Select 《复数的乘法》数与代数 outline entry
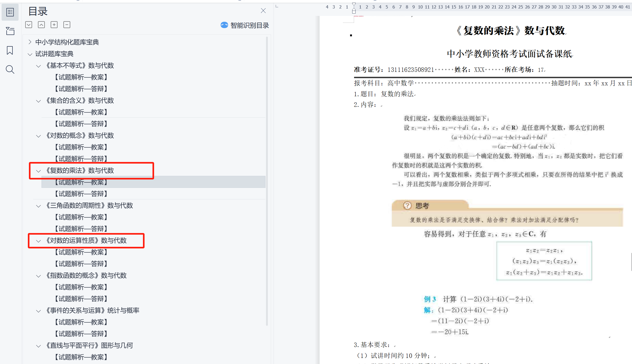Viewport: 632px width, 364px height. pos(80,170)
